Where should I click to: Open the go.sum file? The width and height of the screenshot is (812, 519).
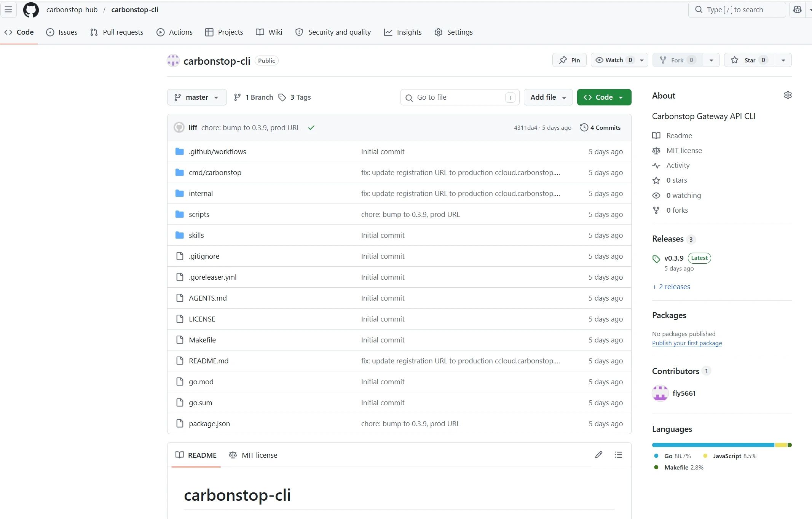200,403
